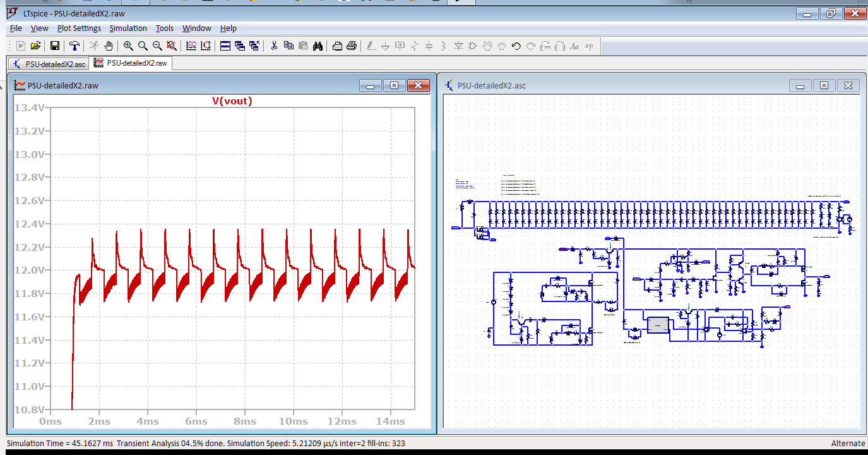Click the Rotate component icon

click(545, 45)
